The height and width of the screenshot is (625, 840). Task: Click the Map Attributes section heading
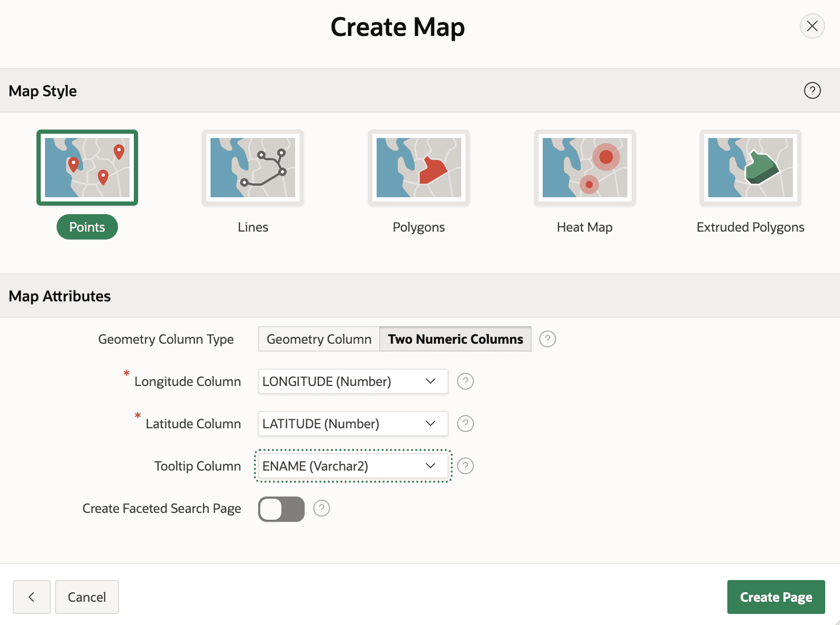[x=60, y=296]
